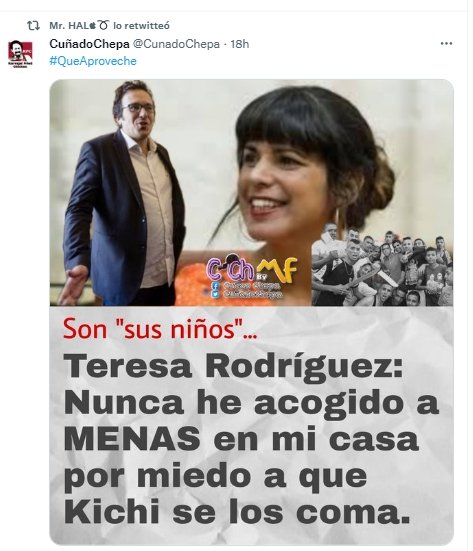This screenshot has width=473, height=551.
Task: Click the black-and-white crowd photo inset
Action: (382, 264)
